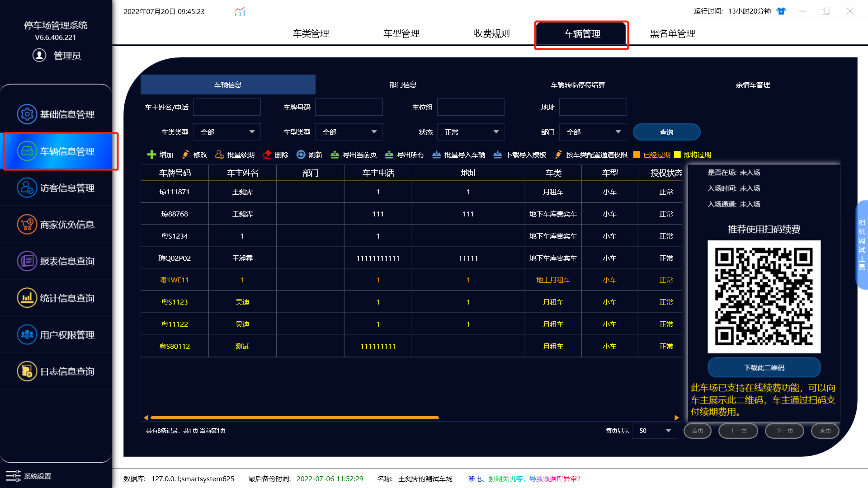Open the 每页显示 50 dropdown
Image resolution: width=868 pixels, height=488 pixels.
click(655, 431)
